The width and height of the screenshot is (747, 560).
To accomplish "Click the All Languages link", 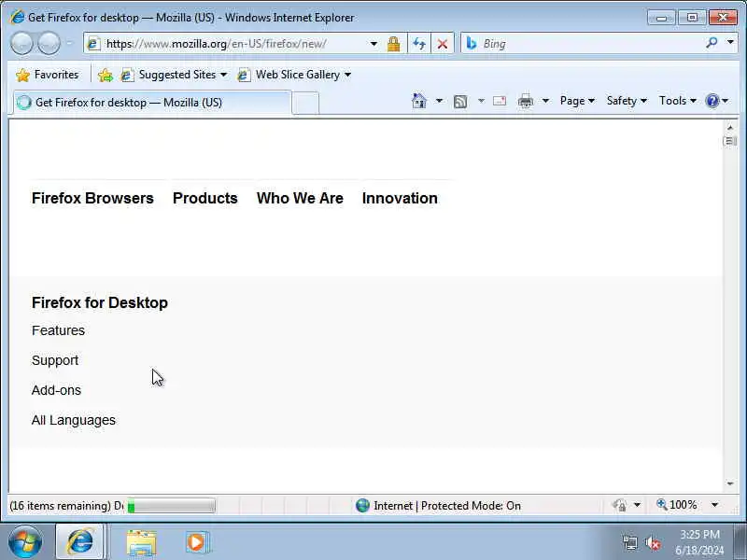I will point(74,420).
